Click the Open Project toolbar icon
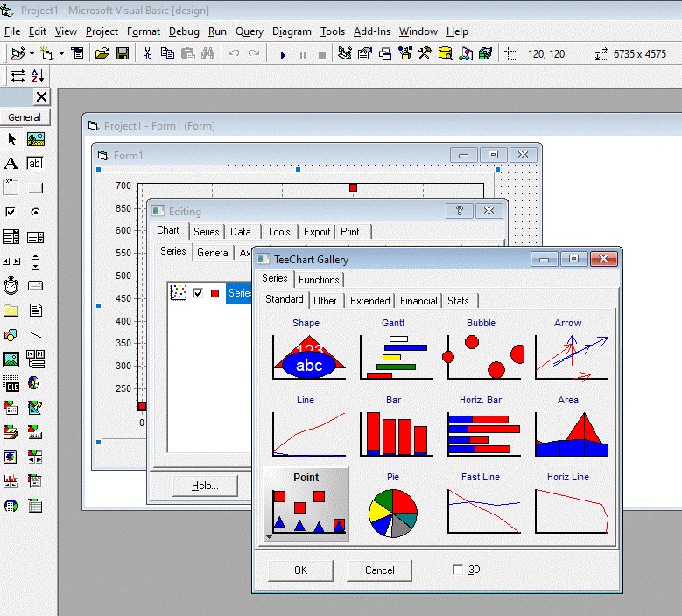Image resolution: width=682 pixels, height=616 pixels. (x=102, y=54)
